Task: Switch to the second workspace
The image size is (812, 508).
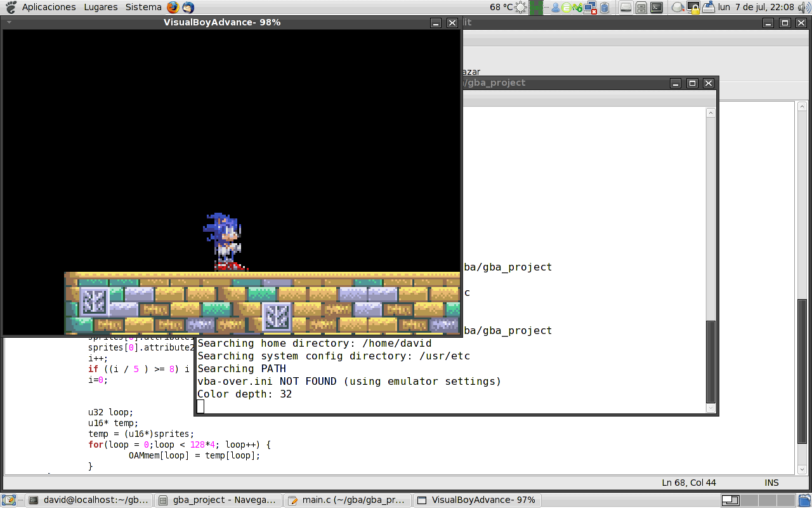Action: [749, 500]
